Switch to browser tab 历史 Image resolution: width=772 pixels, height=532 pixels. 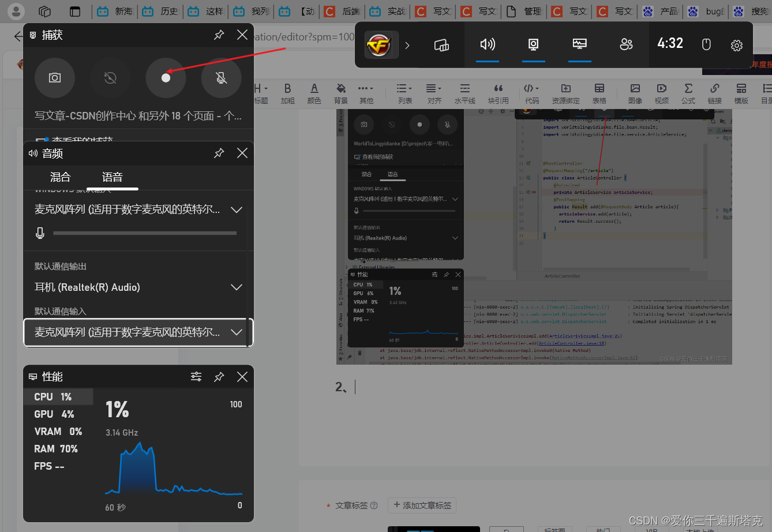pos(160,11)
